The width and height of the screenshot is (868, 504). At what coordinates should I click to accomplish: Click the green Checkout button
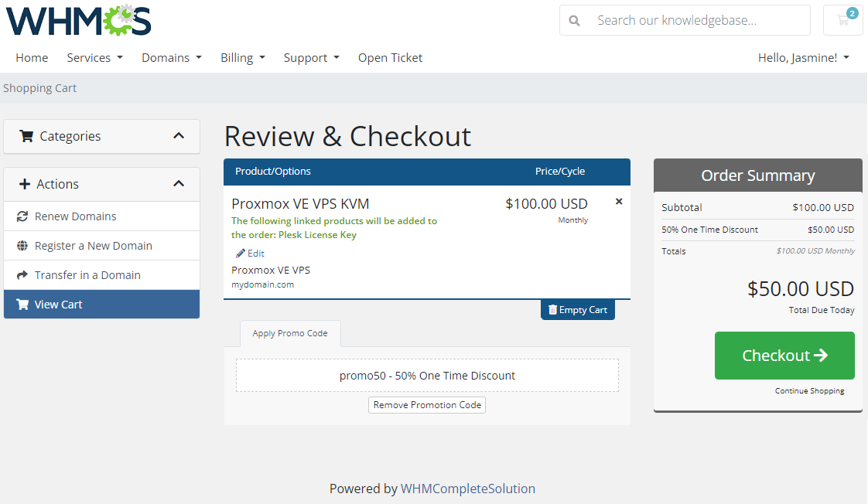(x=784, y=355)
